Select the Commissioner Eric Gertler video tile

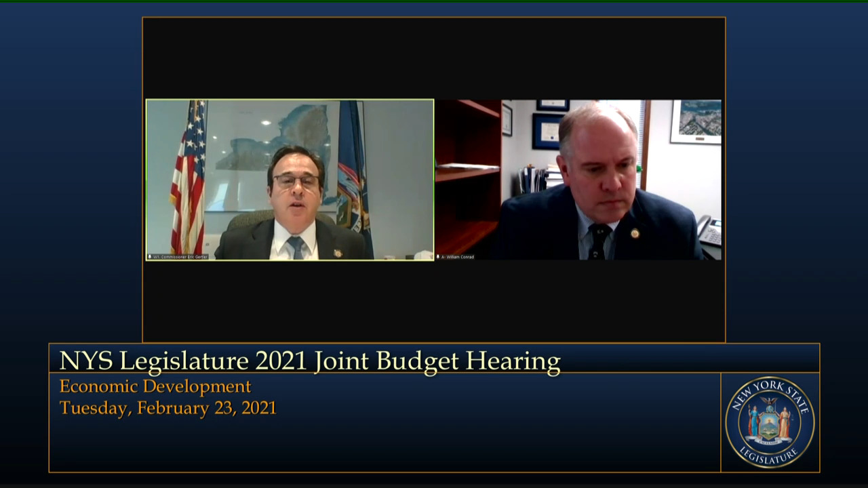[290, 180]
